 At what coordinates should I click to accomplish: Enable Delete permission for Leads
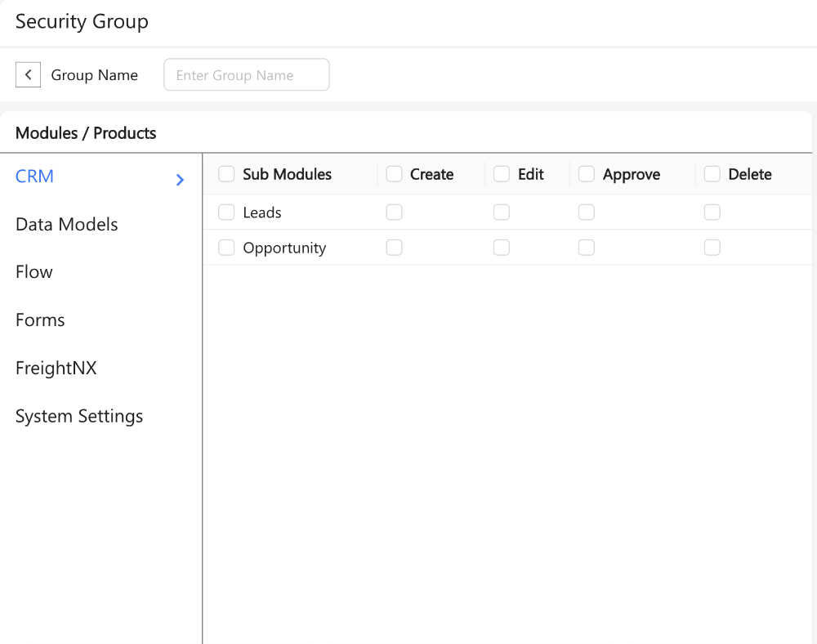(x=712, y=212)
